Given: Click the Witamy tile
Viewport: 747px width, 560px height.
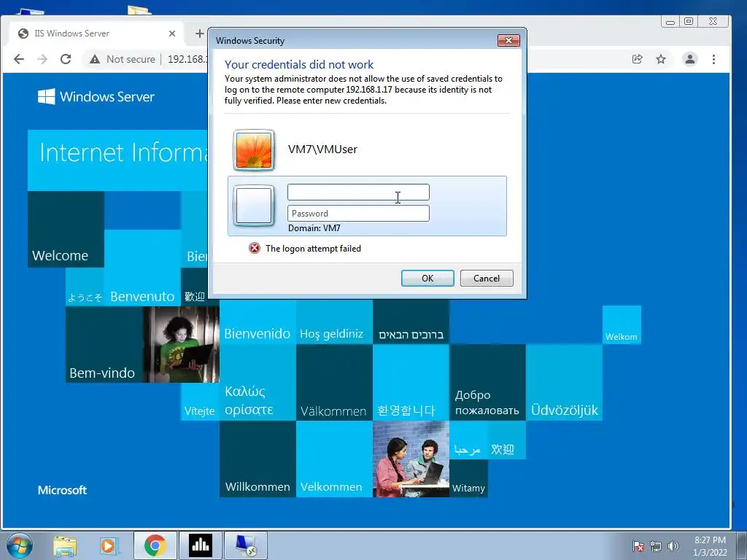Looking at the screenshot, I should coord(469,478).
